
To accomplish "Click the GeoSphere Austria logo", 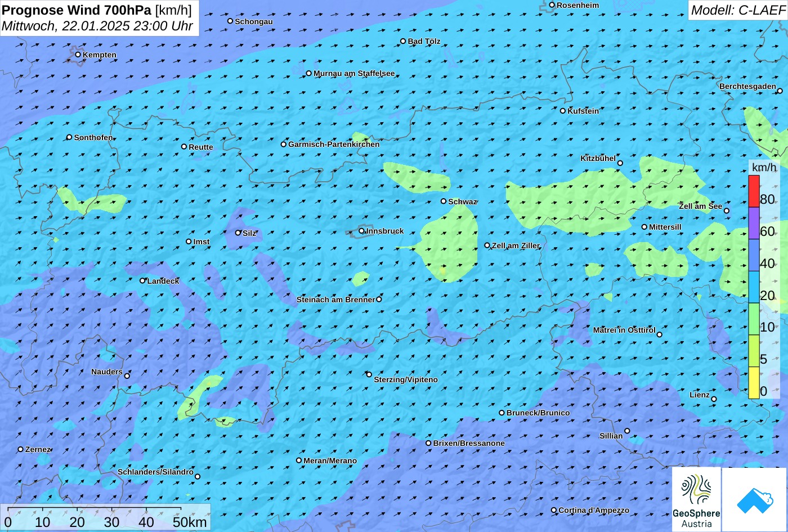I will click(696, 499).
